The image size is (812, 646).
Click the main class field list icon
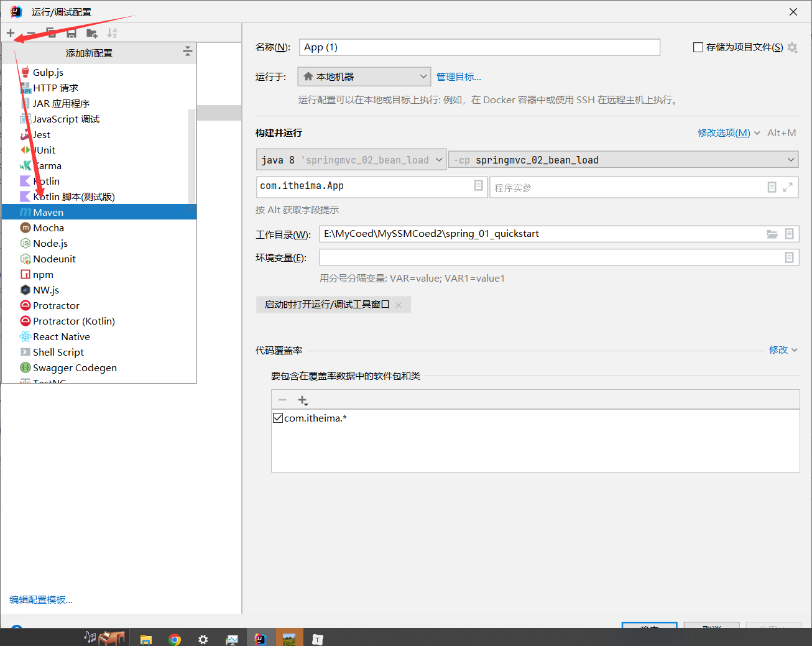(x=478, y=185)
